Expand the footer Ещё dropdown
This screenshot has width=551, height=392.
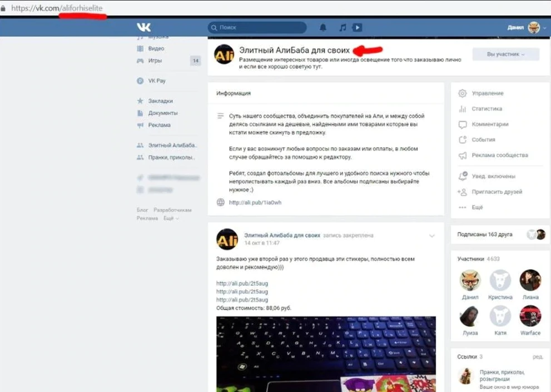tap(171, 219)
